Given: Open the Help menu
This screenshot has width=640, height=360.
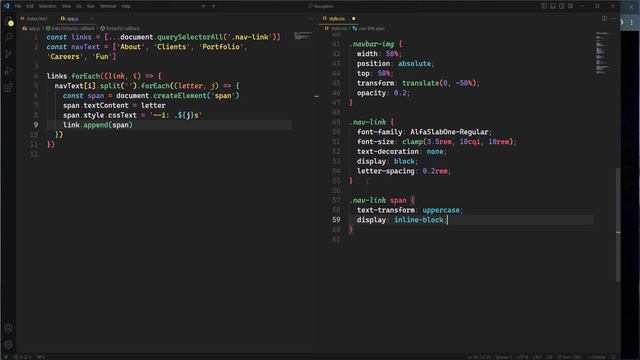Looking at the screenshot, I should point(126,6).
